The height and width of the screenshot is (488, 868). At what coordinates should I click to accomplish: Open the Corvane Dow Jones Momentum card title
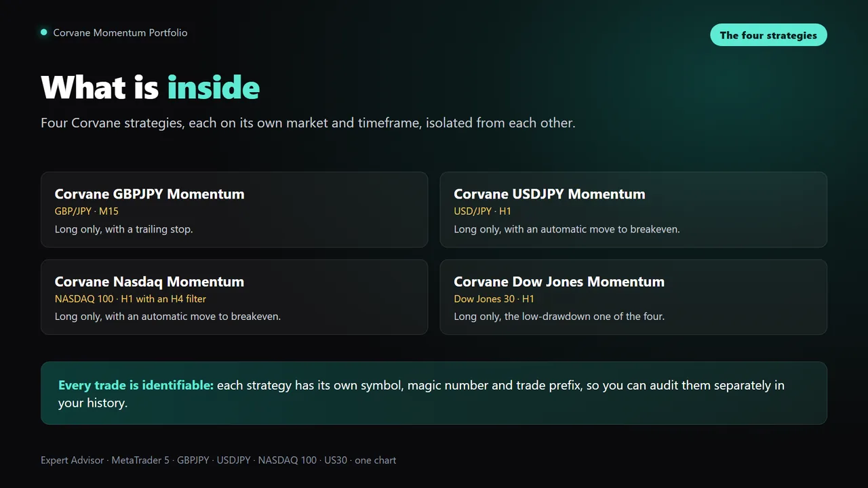(559, 281)
